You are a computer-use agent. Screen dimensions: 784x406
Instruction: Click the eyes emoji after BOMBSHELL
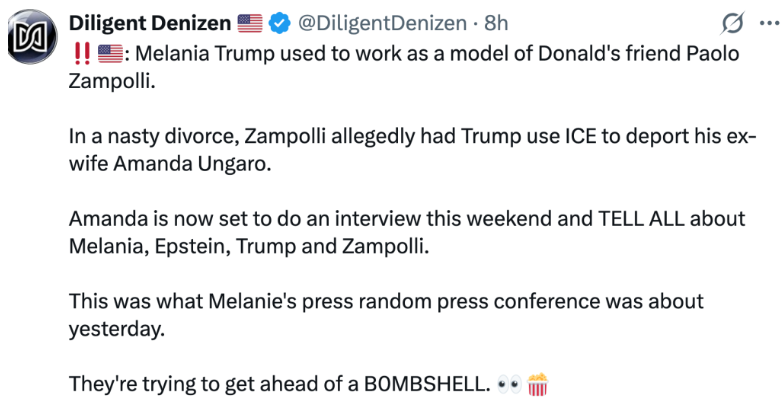point(508,383)
